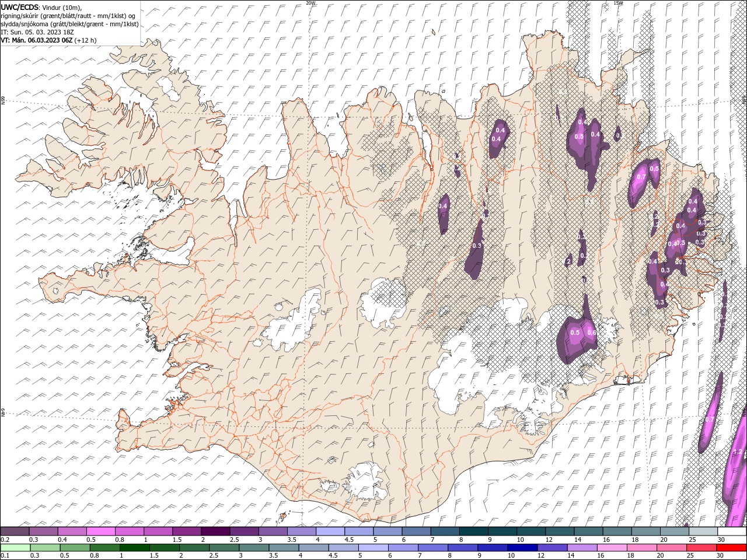Select the light pink swatch labeled 16, bottom row
This screenshot has height=560, width=747.
pos(612,548)
